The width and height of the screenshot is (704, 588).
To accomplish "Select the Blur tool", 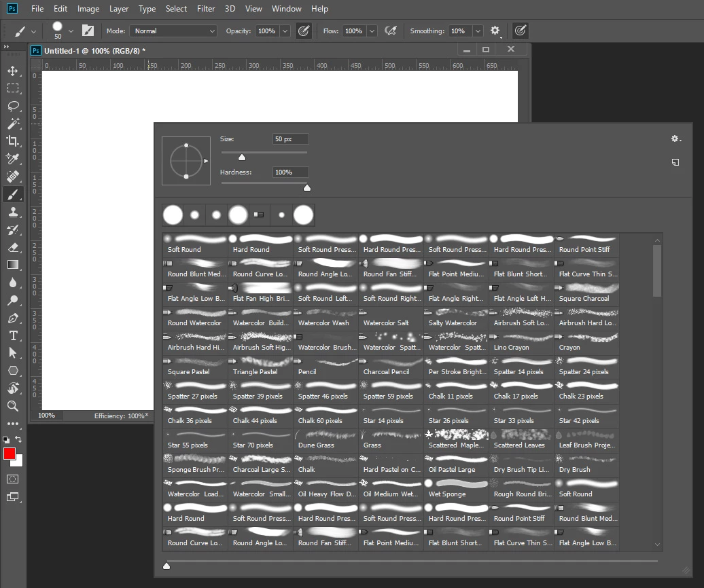I will (x=13, y=282).
